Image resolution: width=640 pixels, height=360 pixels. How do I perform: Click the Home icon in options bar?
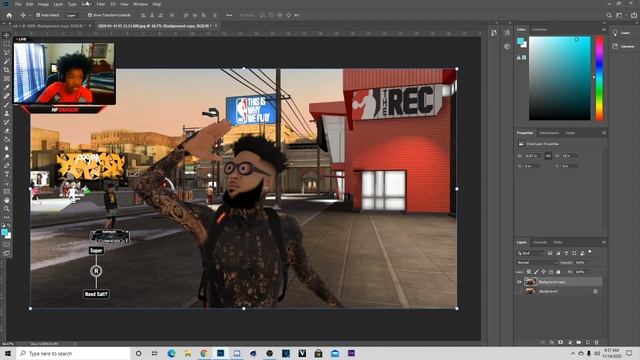[x=9, y=15]
